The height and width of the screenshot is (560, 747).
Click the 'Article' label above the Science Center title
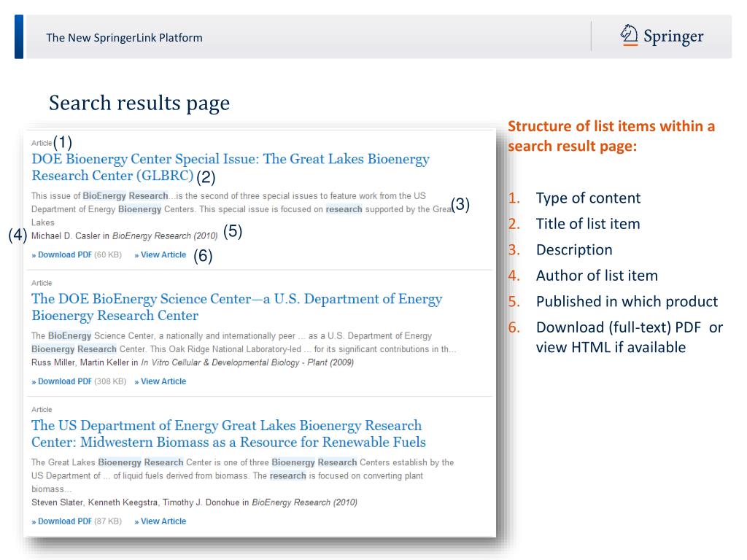[42, 283]
